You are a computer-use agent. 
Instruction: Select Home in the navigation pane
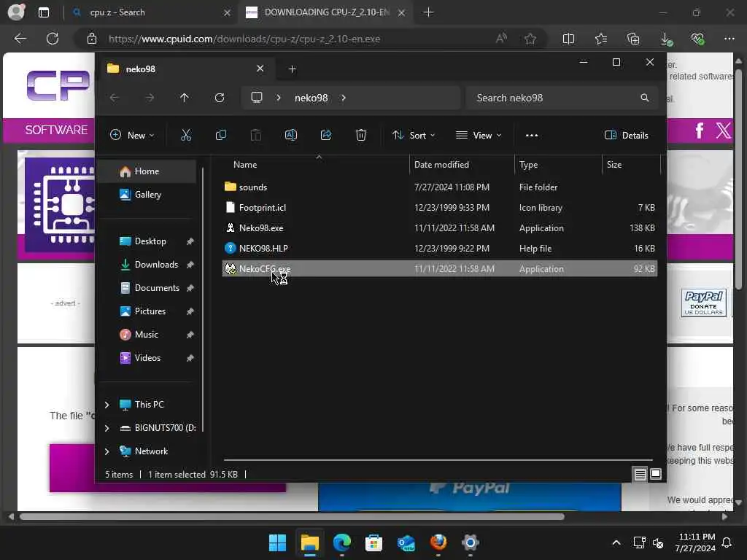147,171
